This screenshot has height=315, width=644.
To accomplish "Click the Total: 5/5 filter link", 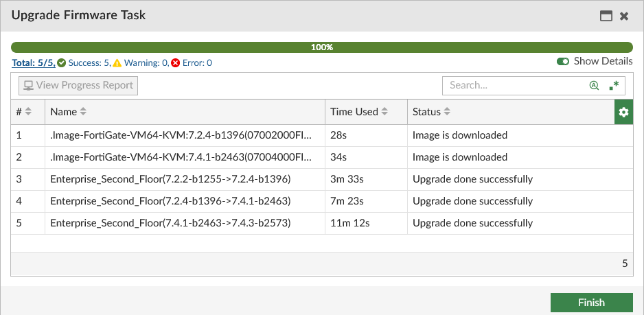I will (x=33, y=62).
